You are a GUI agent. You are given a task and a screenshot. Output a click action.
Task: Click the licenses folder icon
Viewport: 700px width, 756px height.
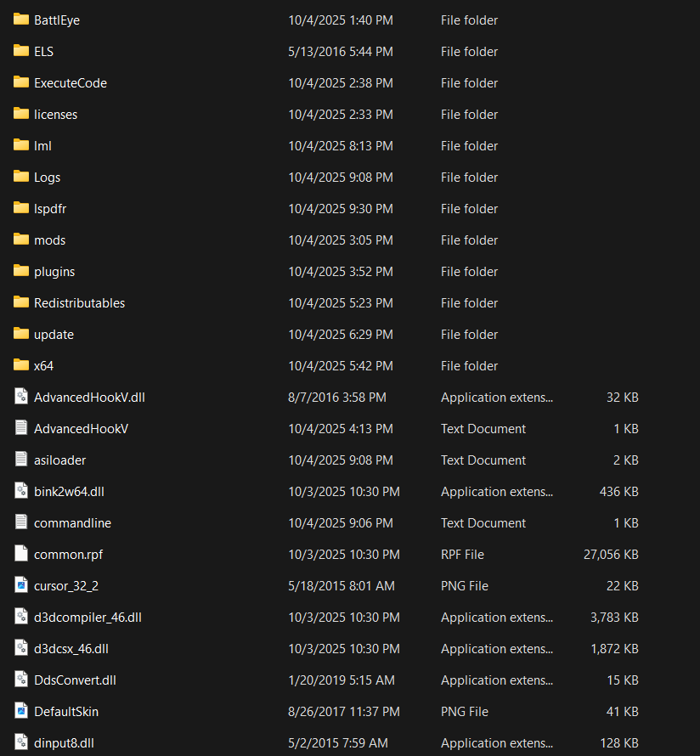[x=20, y=113]
